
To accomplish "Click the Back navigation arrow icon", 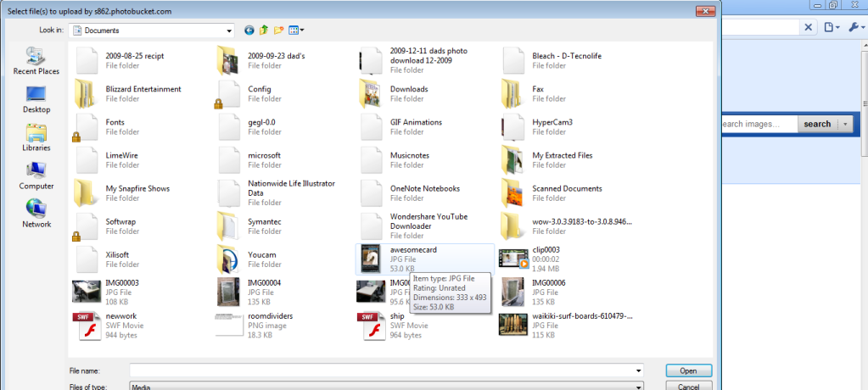I will pos(249,31).
